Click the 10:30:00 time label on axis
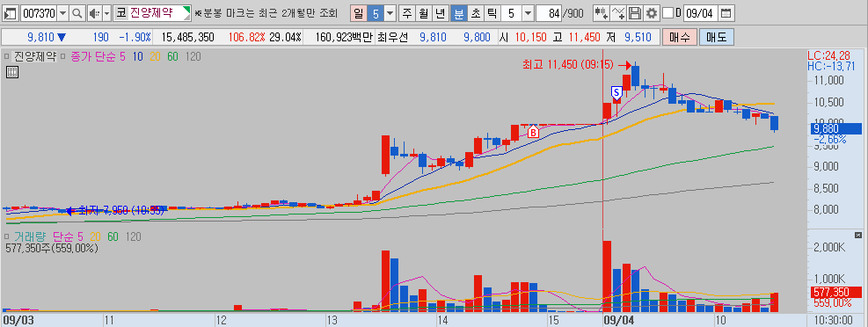868x327 pixels. point(833,320)
